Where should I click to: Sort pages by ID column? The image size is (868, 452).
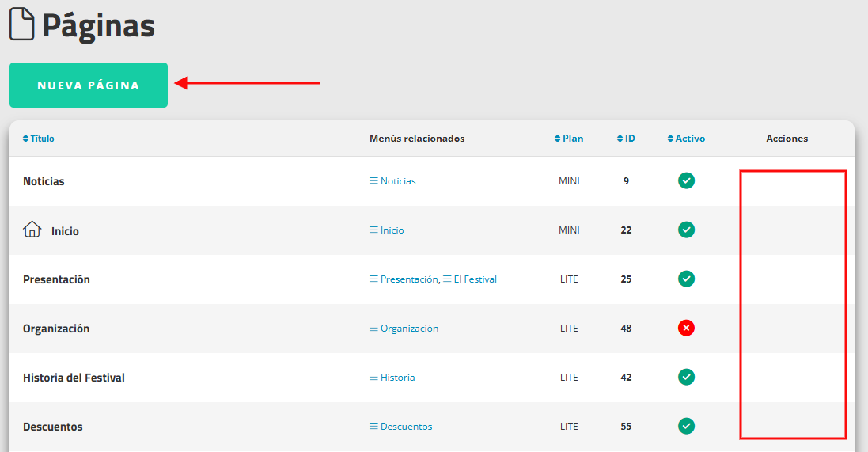point(626,139)
